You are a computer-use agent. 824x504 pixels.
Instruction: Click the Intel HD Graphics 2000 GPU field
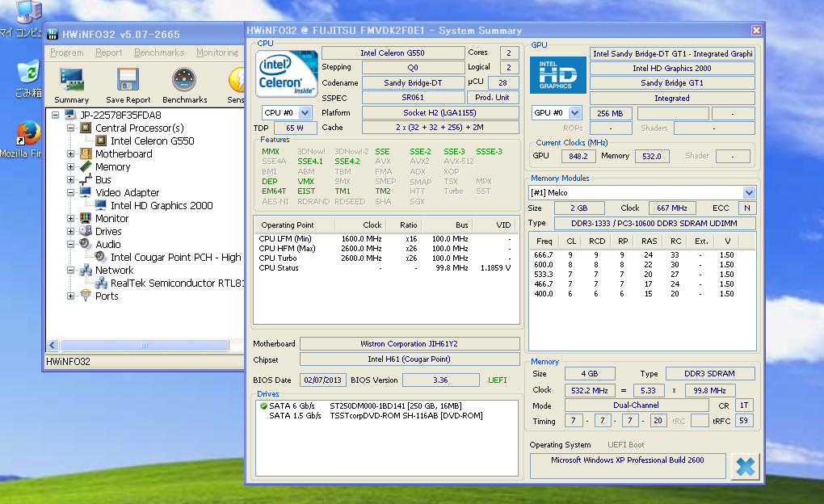coord(672,69)
